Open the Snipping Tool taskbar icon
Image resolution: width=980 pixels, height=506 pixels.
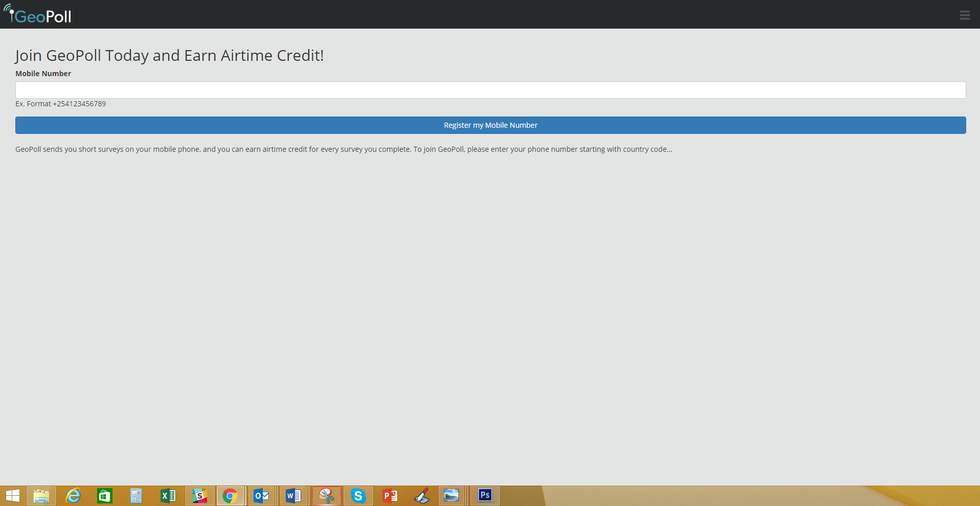tap(326, 496)
